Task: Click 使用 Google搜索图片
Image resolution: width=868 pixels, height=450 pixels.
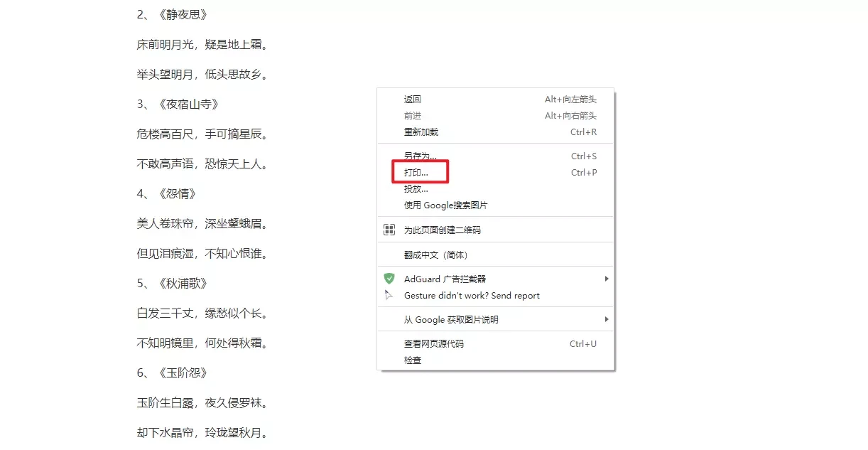Action: 495,205
